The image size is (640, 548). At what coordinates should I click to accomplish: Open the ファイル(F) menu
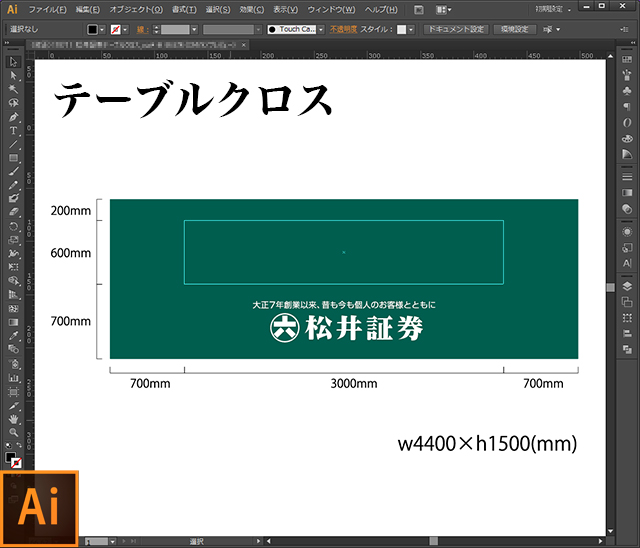47,9
